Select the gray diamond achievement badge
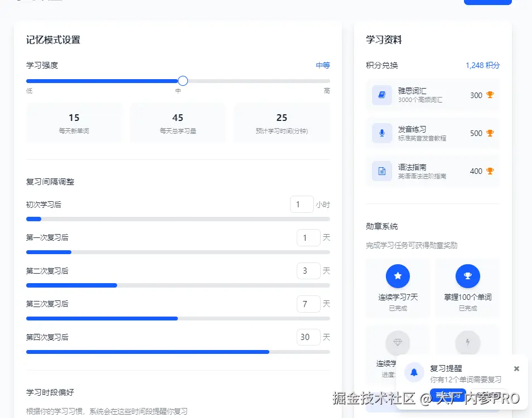This screenshot has width=532, height=418. [398, 343]
